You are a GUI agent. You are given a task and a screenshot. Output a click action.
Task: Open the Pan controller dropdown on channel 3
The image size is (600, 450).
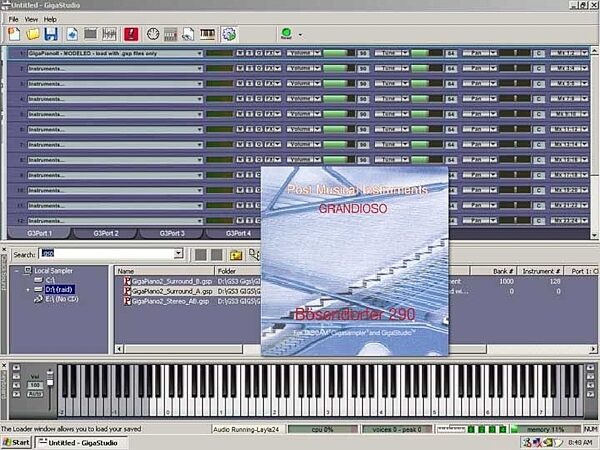(493, 84)
